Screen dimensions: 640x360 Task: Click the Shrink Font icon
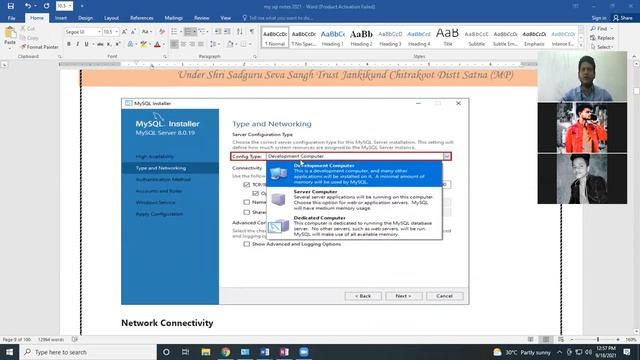tap(133, 32)
